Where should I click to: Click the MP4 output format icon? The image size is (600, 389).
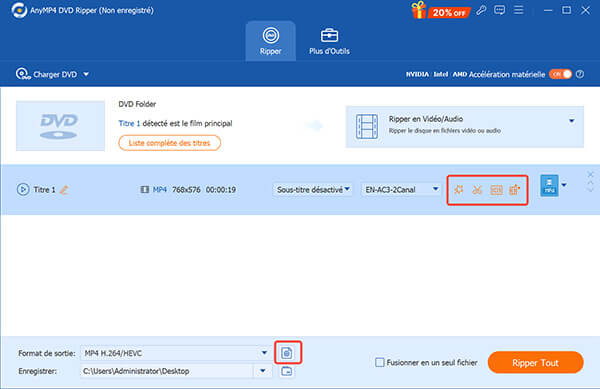tap(549, 186)
